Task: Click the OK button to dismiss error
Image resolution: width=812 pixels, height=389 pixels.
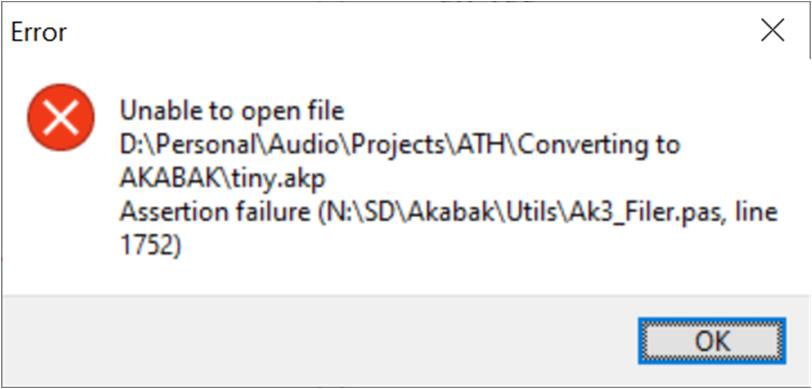Action: (x=712, y=341)
